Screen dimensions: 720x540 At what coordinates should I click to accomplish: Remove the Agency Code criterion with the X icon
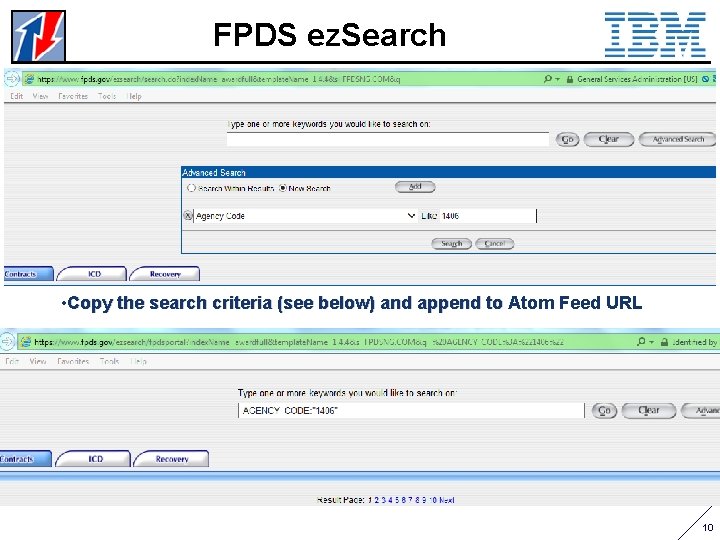(x=188, y=215)
